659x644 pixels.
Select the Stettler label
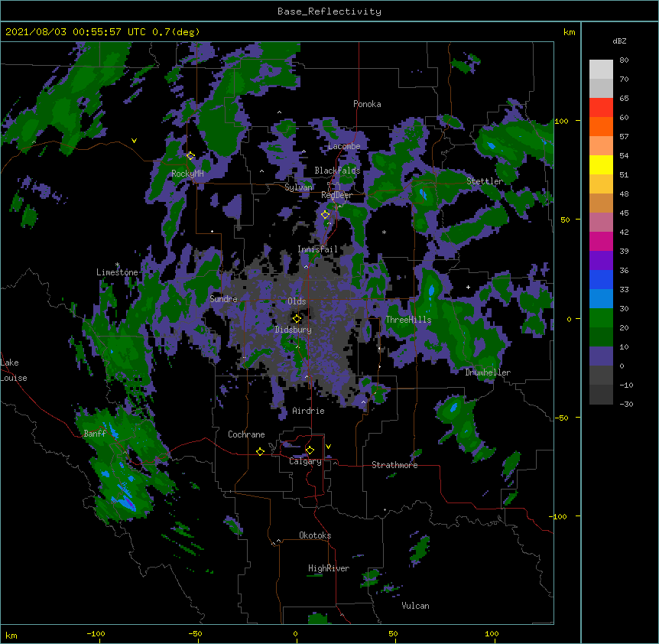(485, 181)
